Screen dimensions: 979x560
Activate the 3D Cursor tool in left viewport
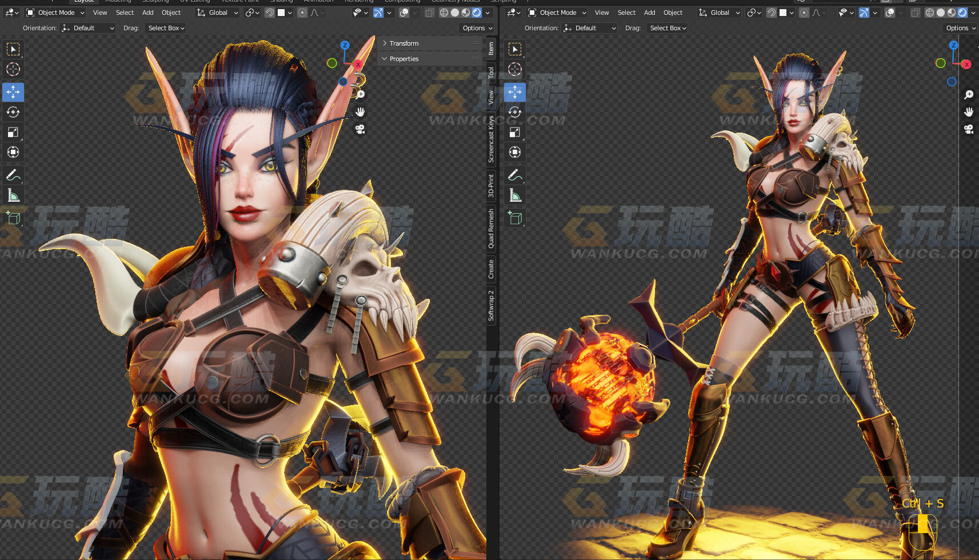[13, 69]
